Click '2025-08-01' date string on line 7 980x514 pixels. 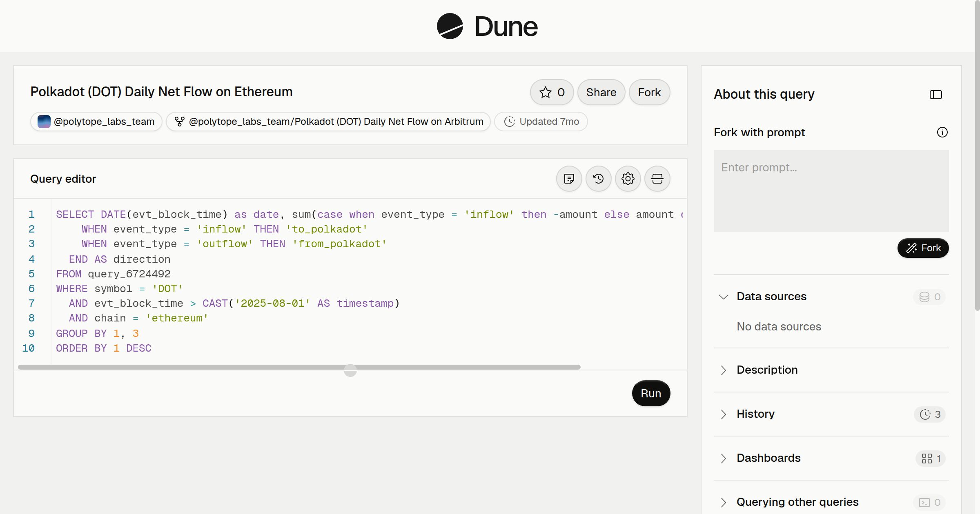(x=272, y=304)
